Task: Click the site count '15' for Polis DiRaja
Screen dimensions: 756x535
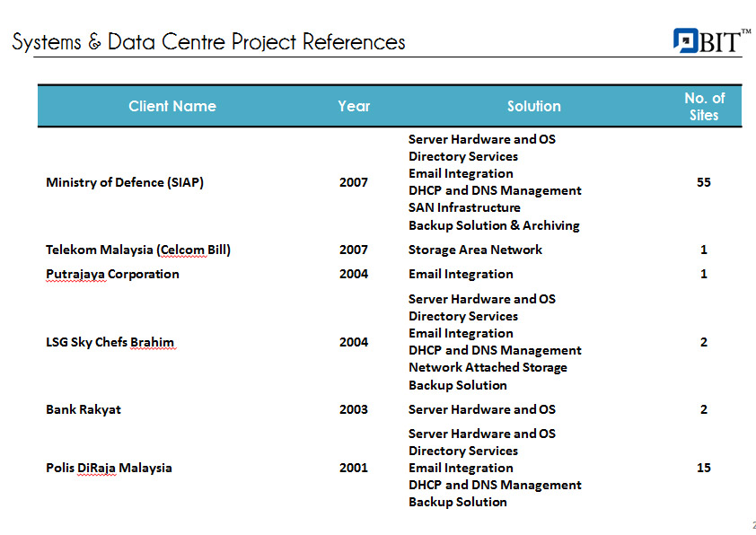Action: pyautogui.click(x=704, y=468)
